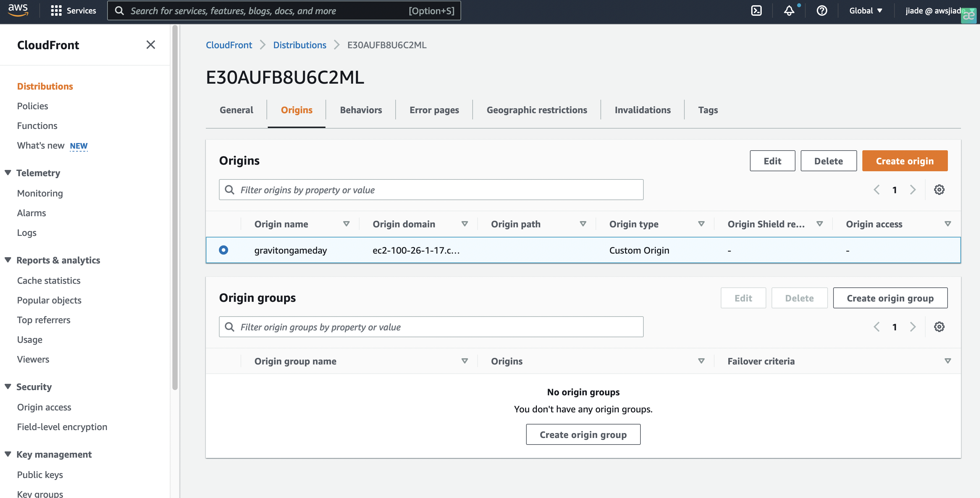
Task: Switch to the Invalidations tab
Action: click(642, 110)
